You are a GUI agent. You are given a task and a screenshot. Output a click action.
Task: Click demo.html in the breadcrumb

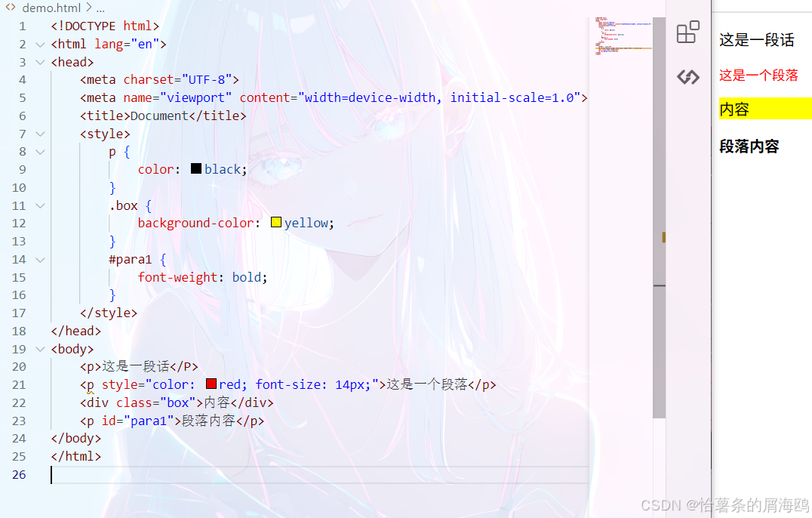tap(51, 8)
